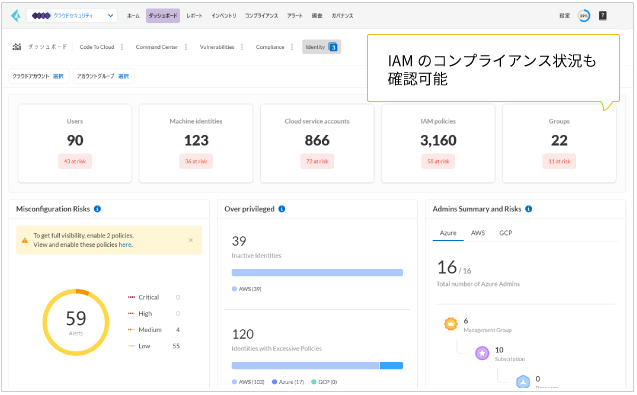Open the ガバナンス menu
This screenshot has width=637, height=395.
point(342,15)
